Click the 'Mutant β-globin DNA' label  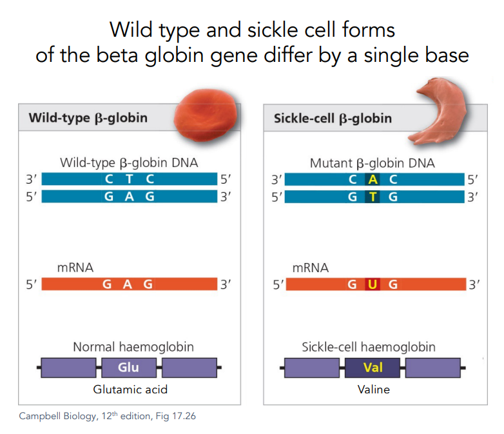[372, 163]
